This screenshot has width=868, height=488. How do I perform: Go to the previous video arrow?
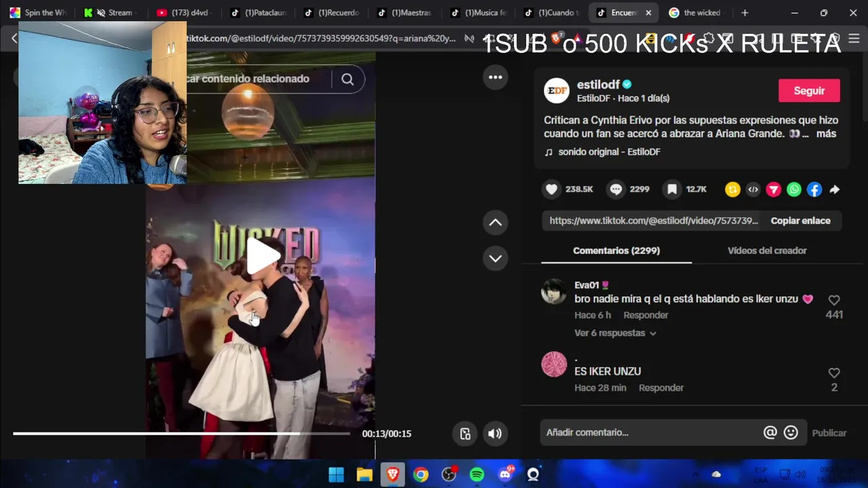click(x=496, y=222)
